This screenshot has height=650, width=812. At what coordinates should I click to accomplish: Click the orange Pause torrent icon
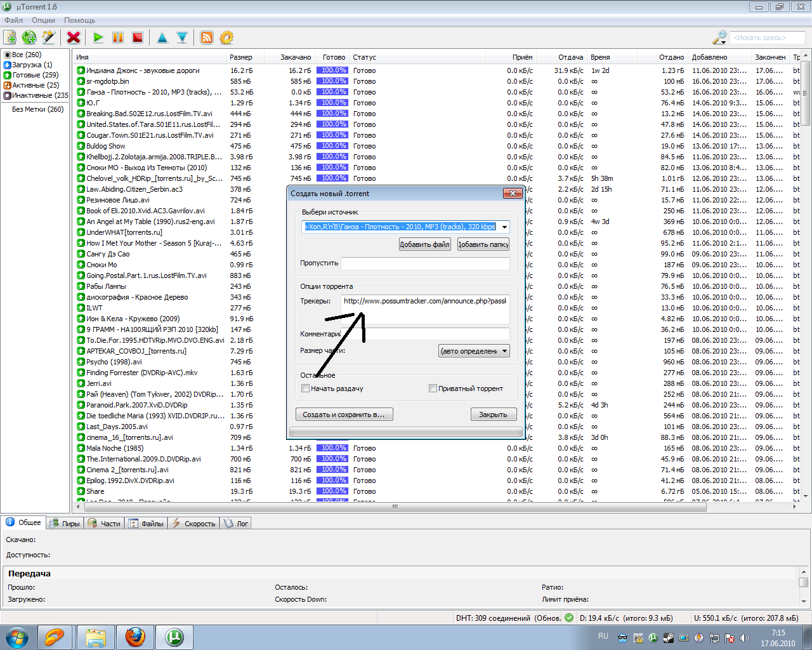[118, 37]
